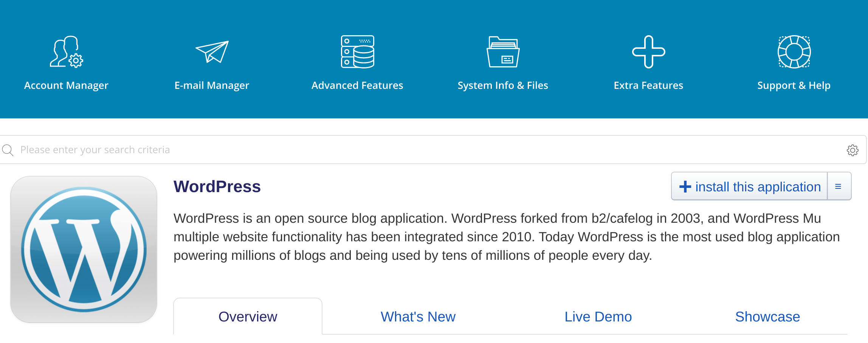Click the WordPress title heading
This screenshot has width=868, height=343.
coord(217,186)
